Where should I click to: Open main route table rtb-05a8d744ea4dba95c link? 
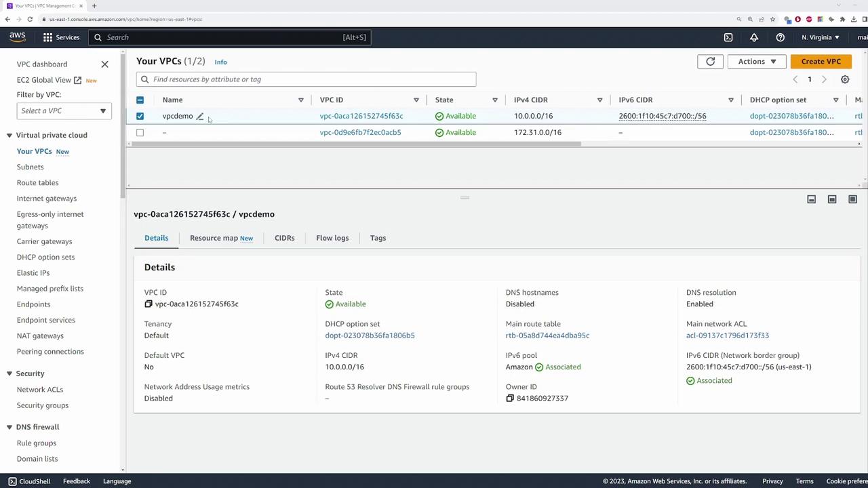[547, 335]
